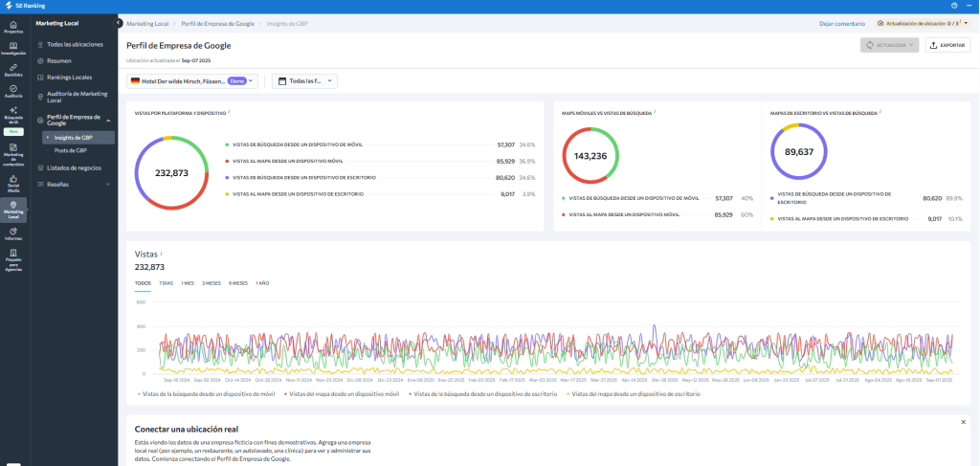Open Listados de negocios
Viewport: 980px width, 466px height.
click(74, 168)
